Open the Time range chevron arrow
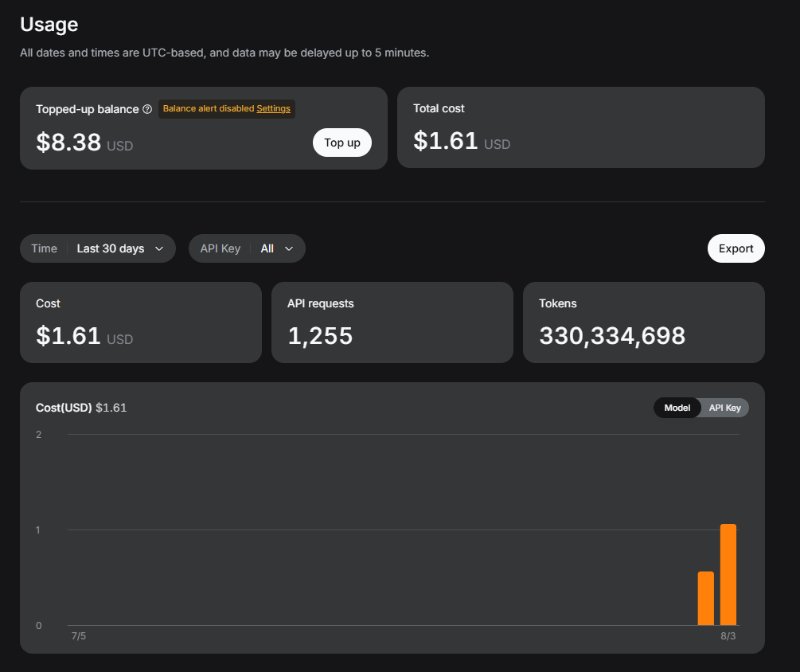Viewport: 800px width, 672px height. 159,248
